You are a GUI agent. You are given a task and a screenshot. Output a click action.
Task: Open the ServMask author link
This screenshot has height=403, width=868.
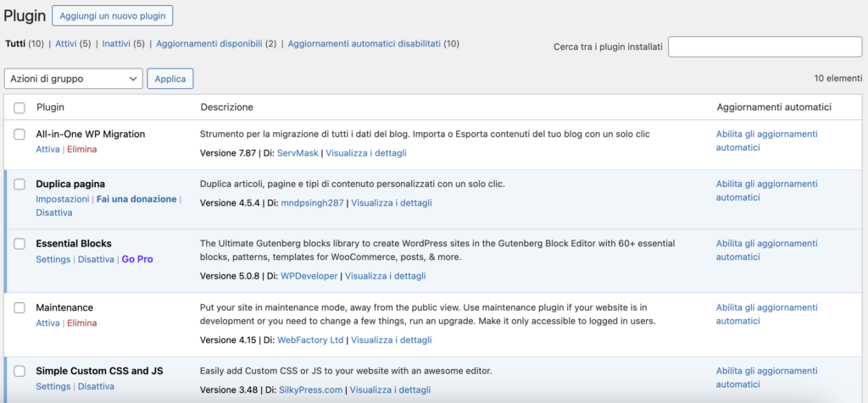point(298,153)
